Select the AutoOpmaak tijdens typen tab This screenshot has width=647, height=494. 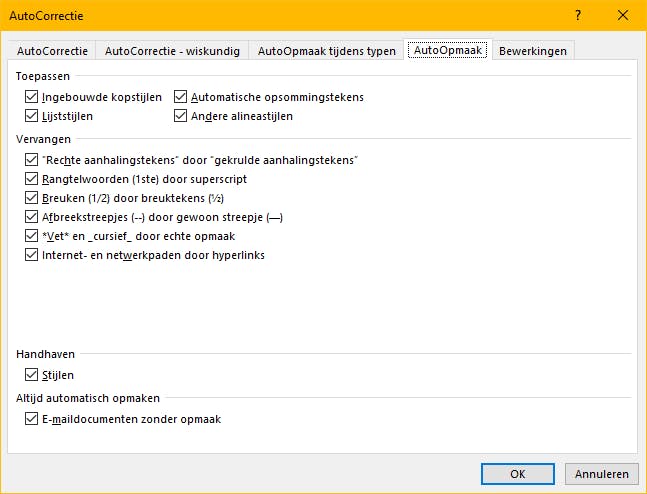[326, 51]
